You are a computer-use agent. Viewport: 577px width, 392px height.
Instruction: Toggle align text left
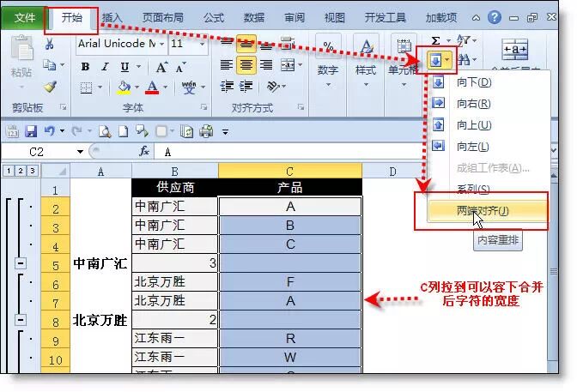point(227,65)
